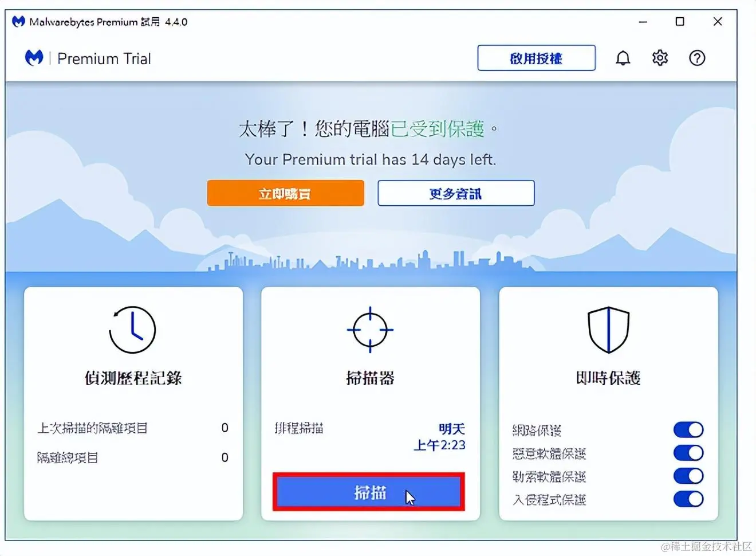Click the 網路保護 label text

click(537, 430)
